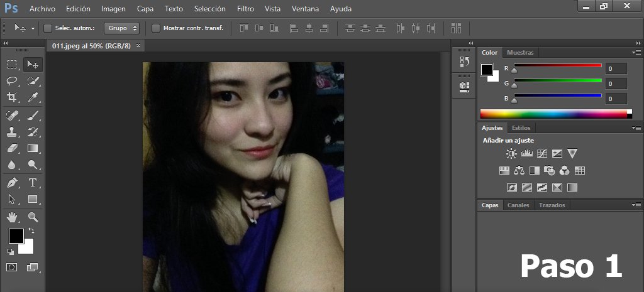Viewport: 644px width, 292px height.
Task: Add a Curves adjustment
Action: (x=542, y=153)
